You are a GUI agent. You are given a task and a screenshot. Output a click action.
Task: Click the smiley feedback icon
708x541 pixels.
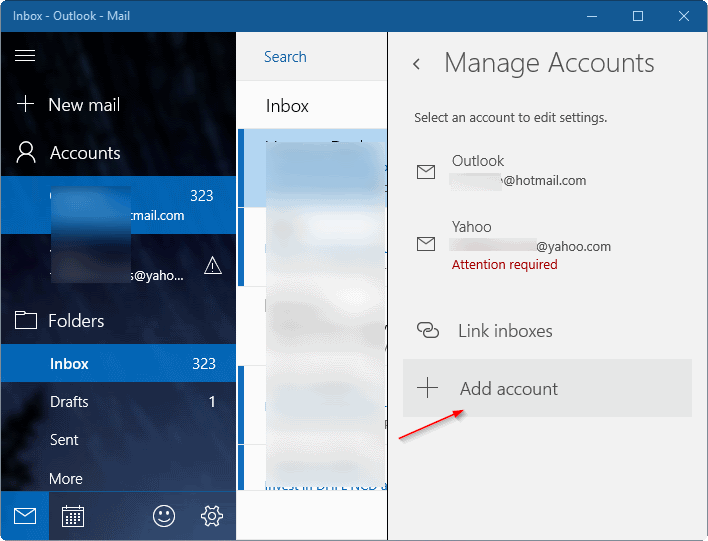164,516
